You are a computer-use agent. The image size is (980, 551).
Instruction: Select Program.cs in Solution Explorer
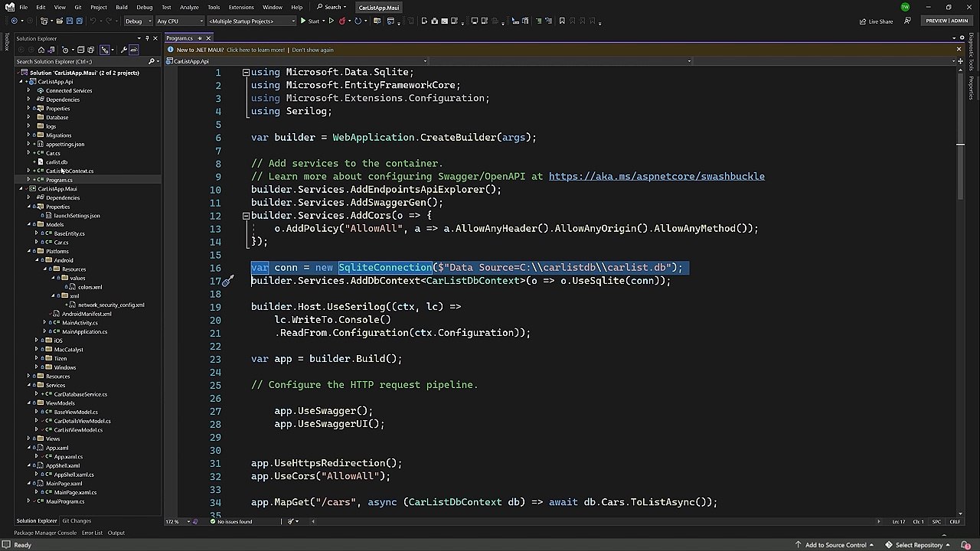pos(59,180)
